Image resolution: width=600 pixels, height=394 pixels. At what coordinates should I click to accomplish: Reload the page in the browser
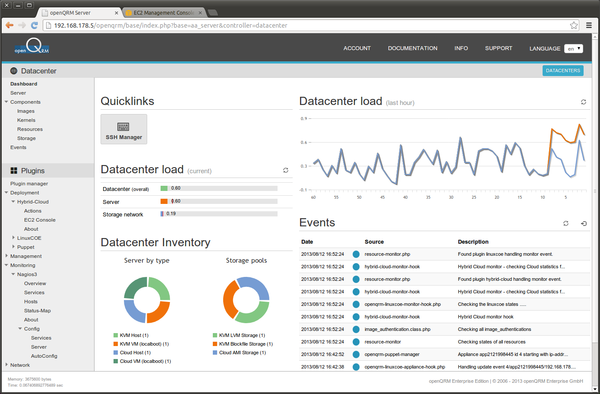[34, 25]
